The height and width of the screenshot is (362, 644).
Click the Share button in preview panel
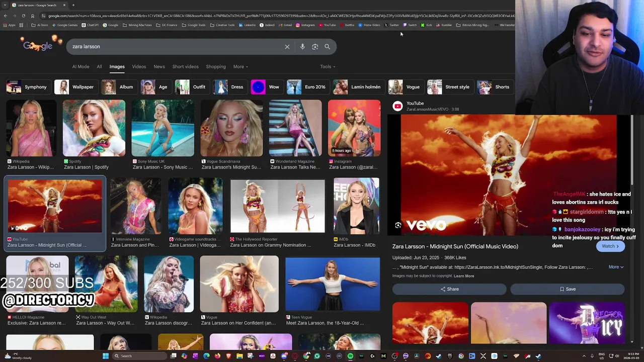point(449,289)
